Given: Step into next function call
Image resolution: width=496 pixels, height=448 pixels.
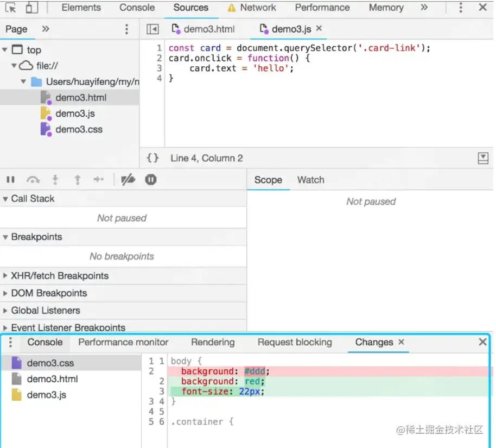Looking at the screenshot, I should coord(55,180).
